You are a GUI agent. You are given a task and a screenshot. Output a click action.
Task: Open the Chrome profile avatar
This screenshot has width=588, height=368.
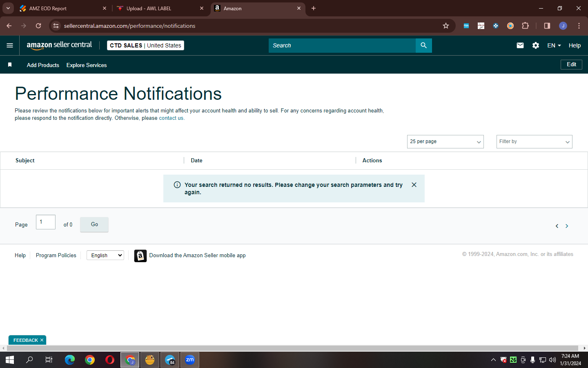coord(563,26)
